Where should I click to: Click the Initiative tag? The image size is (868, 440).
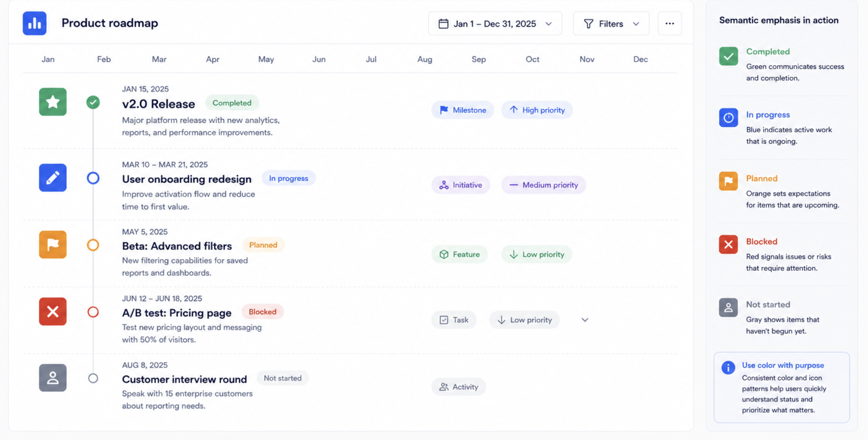[x=461, y=185]
